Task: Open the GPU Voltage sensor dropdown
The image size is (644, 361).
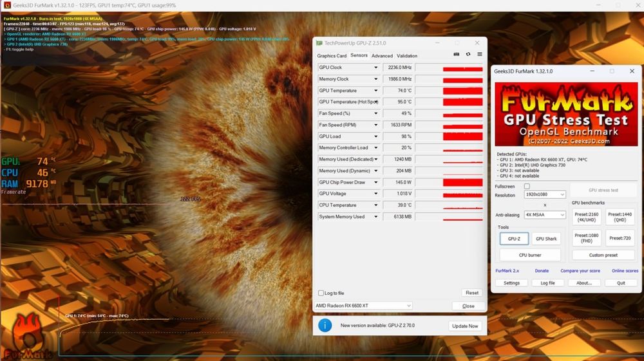Action: point(375,194)
